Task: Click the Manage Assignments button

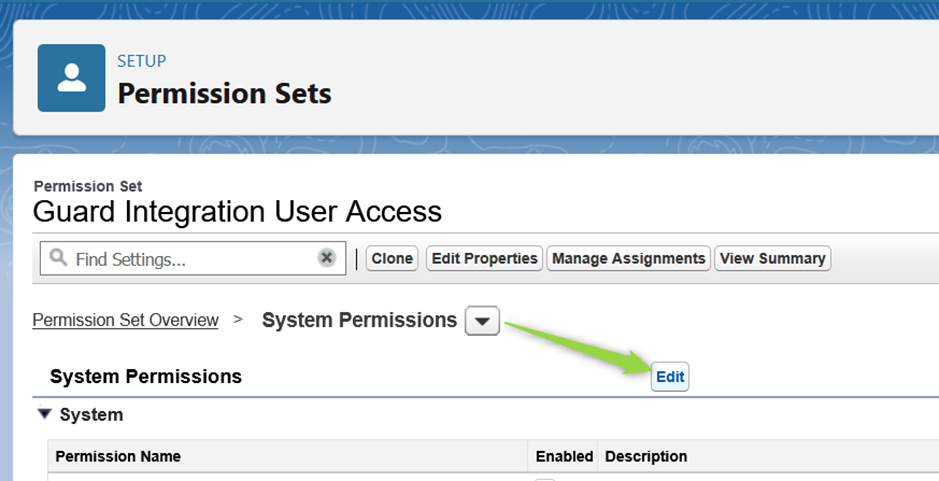Action: tap(628, 259)
